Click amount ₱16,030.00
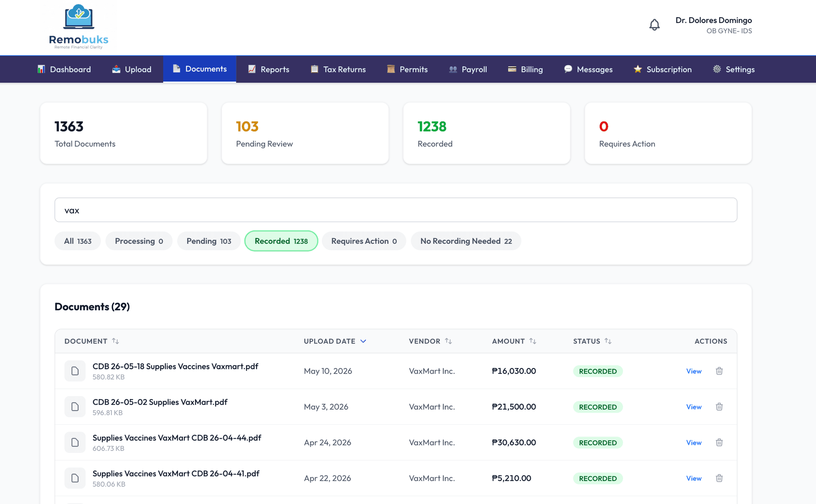Screen dimensions: 816x504 coord(514,371)
